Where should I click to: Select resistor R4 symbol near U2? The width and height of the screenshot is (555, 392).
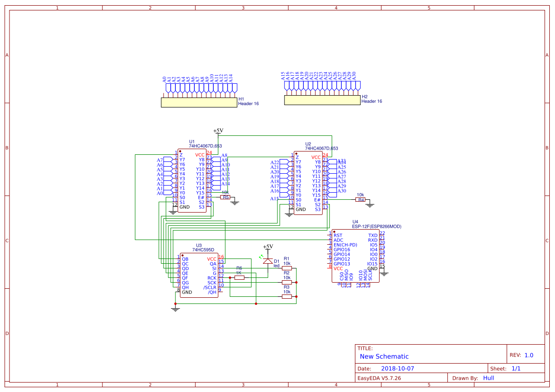tap(360, 200)
